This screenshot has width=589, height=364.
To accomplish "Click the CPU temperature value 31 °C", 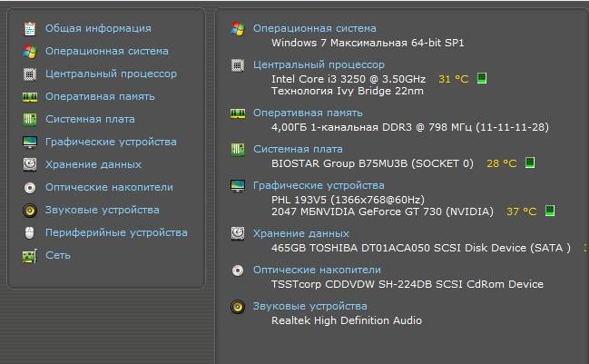I will (454, 79).
